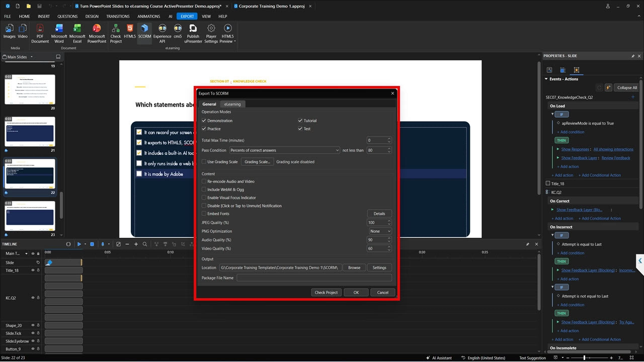Open the Main Slides panel dropdown
644x362 pixels.
tap(32, 57)
